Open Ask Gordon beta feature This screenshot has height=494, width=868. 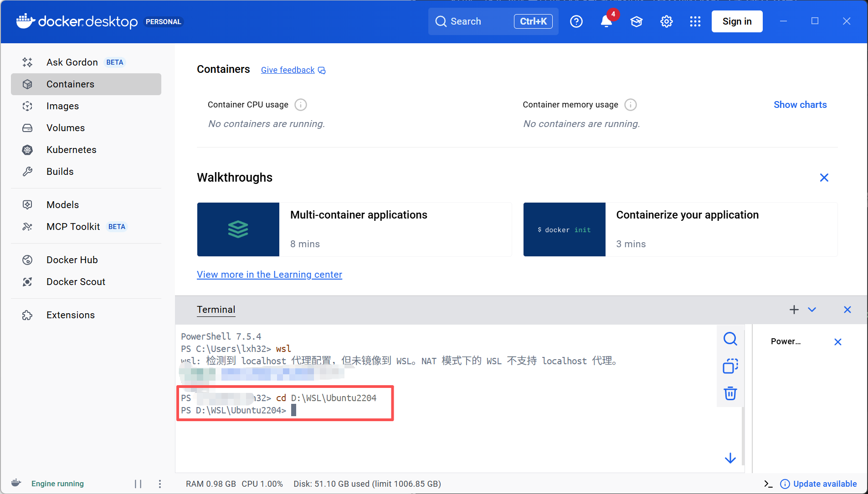click(x=72, y=62)
